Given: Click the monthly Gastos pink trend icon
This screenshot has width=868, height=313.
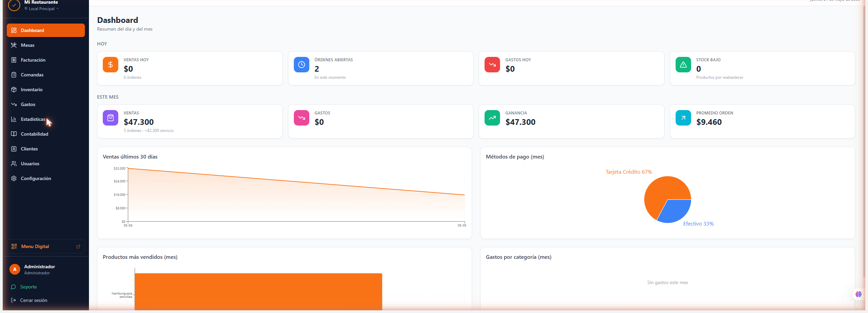Looking at the screenshot, I should tap(302, 118).
